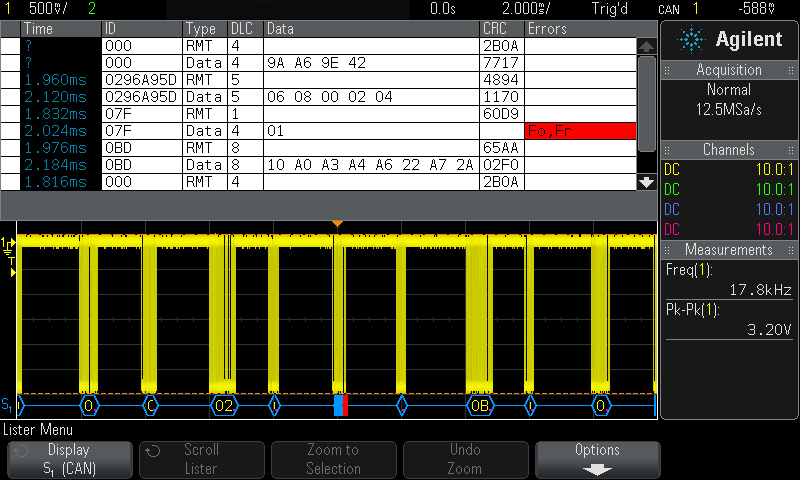The image size is (800, 480).
Task: Click the red error frame on decode bus
Action: (x=339, y=405)
